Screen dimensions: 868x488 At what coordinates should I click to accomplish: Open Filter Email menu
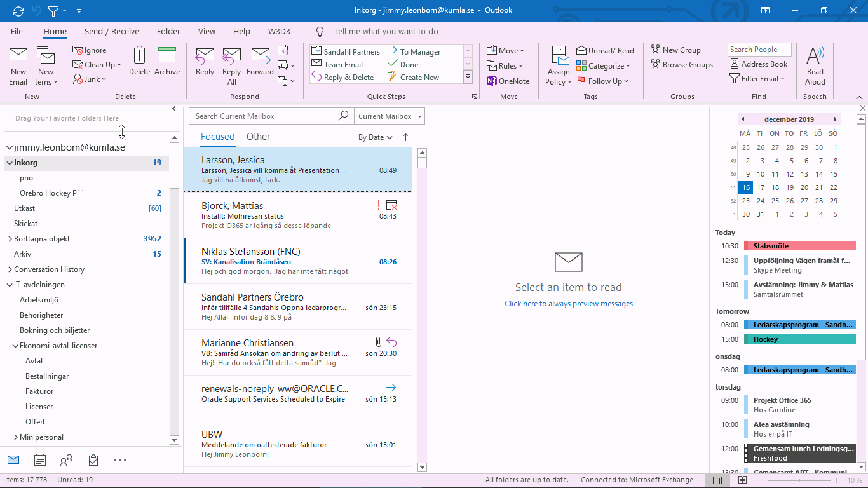pyautogui.click(x=758, y=78)
